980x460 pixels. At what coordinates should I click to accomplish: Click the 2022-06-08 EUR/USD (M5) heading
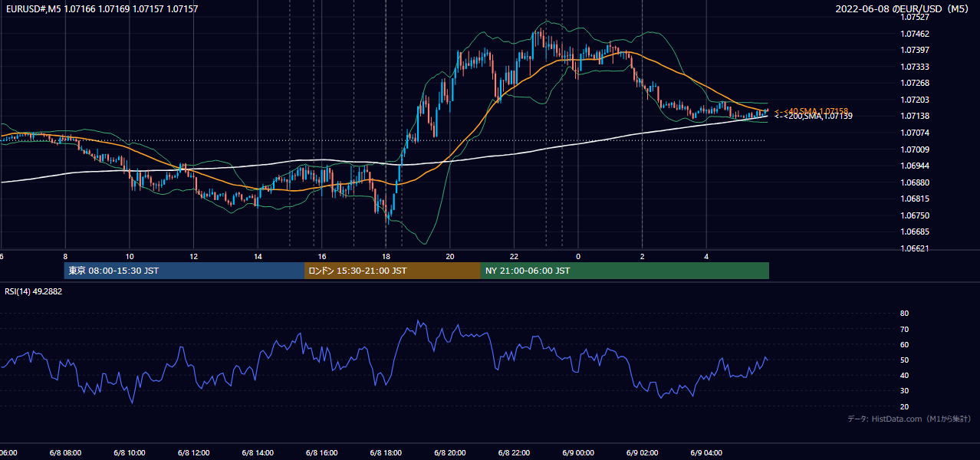(x=903, y=8)
